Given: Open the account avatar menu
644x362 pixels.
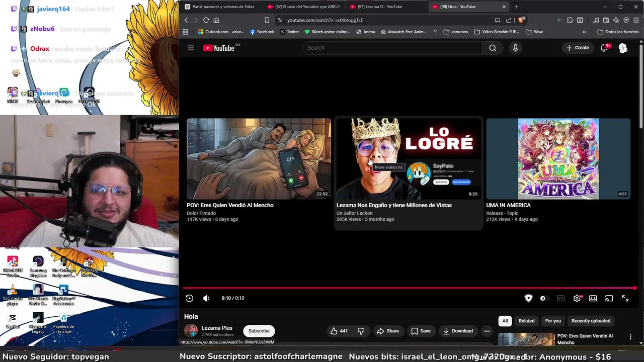Looking at the screenshot, I should tap(623, 48).
